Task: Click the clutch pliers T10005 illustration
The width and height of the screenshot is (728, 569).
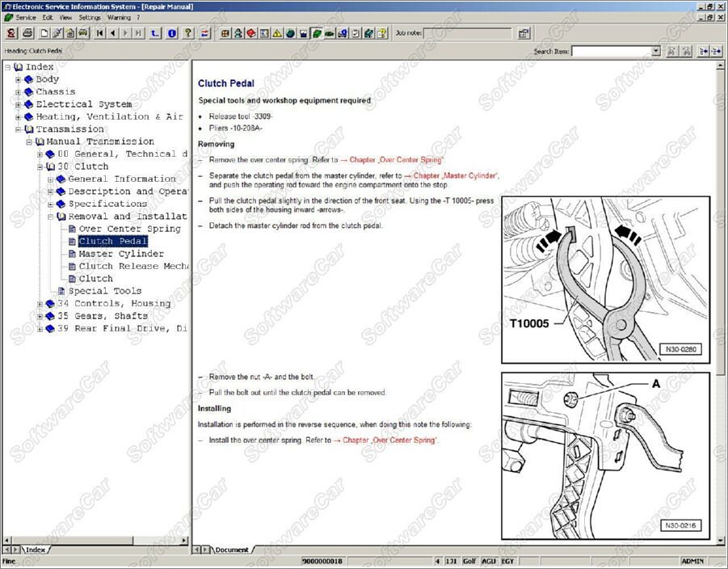Action: click(x=605, y=280)
